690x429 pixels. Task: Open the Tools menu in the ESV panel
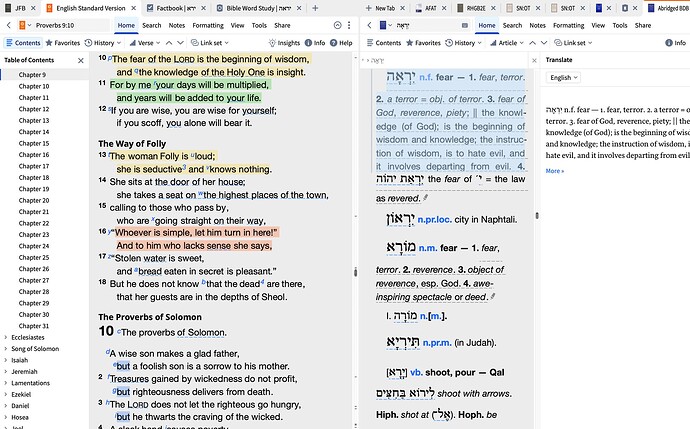tap(259, 26)
